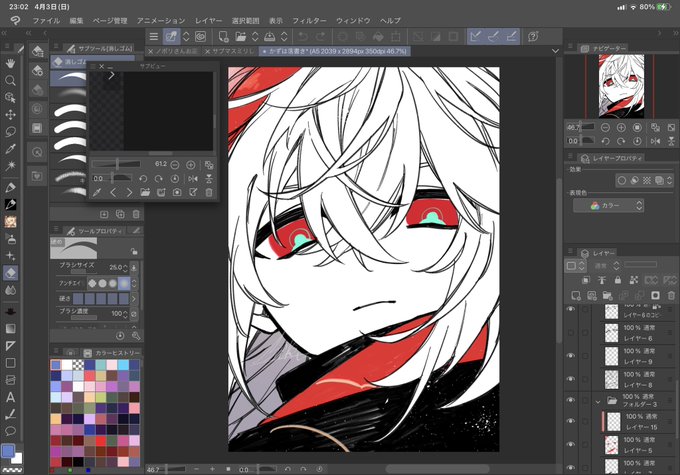
Task: Click the brush density 100 stepper arrows
Action: click(x=126, y=314)
